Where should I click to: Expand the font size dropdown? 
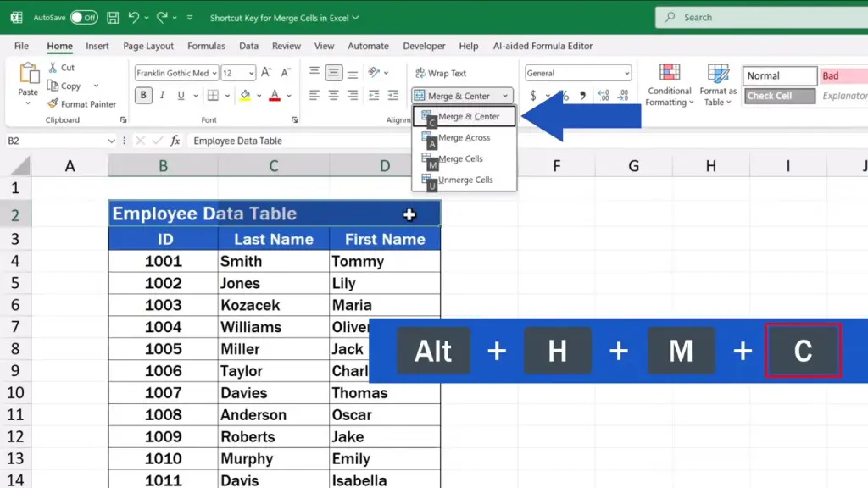coord(252,74)
